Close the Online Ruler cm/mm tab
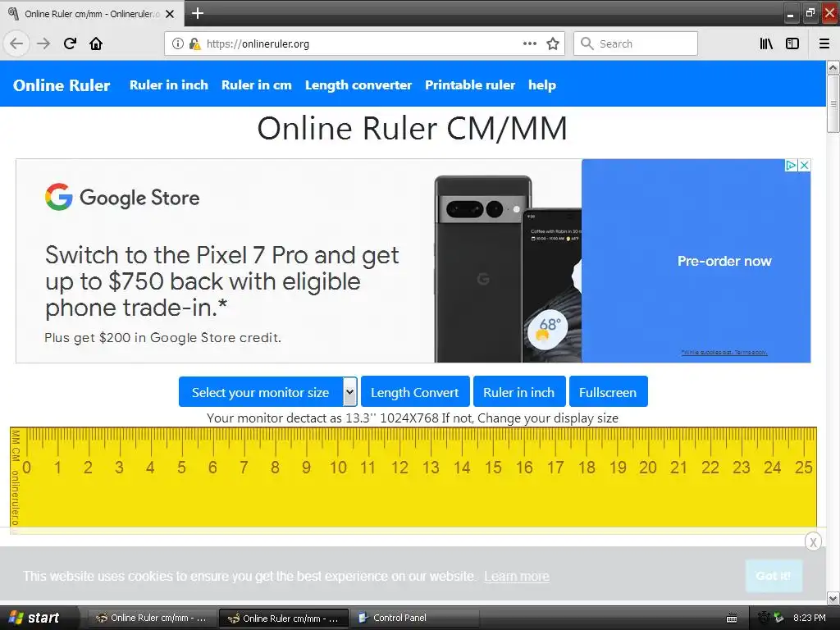The image size is (840, 630). click(170, 14)
